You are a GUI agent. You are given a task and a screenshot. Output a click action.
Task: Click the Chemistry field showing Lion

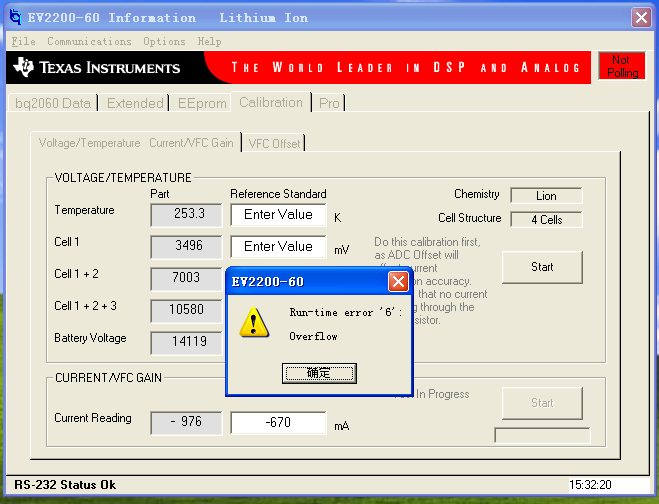pyautogui.click(x=546, y=195)
